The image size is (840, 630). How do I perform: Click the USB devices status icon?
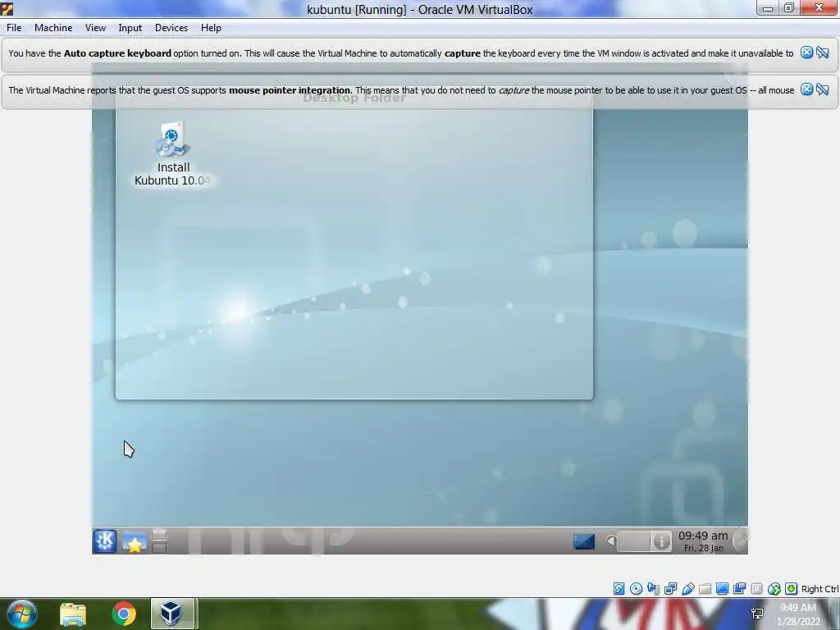[688, 589]
